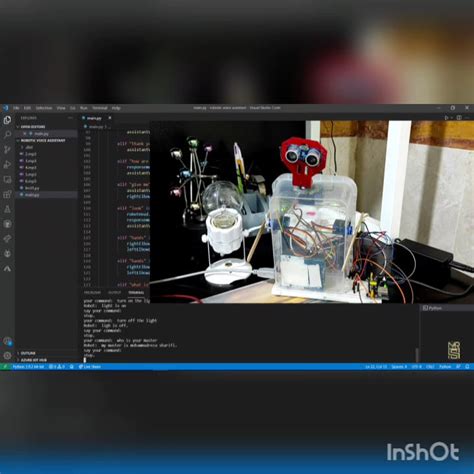
Task: Open the Extensions view
Action: coord(7,194)
